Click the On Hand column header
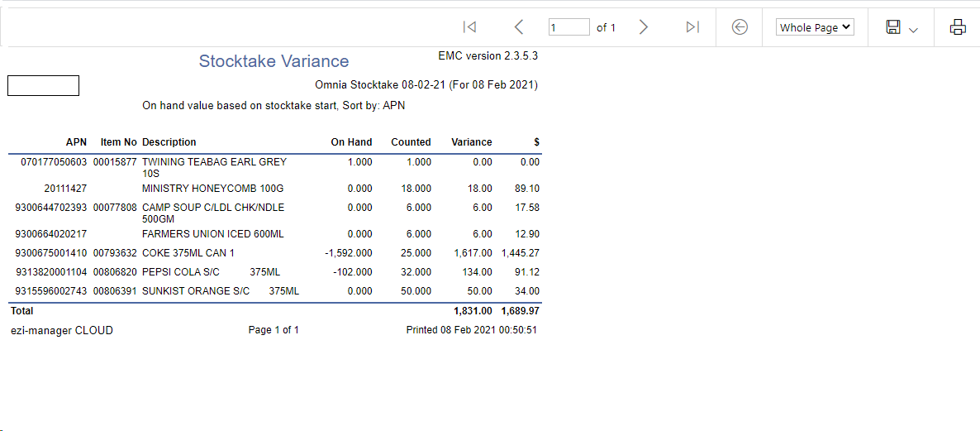980x431 pixels. point(351,142)
